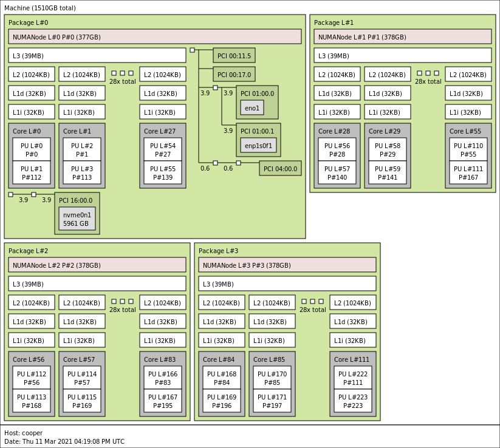The image size is (500, 448).
Task: Select the L3 (39MB) cache in Package L#2
Action: (x=97, y=284)
